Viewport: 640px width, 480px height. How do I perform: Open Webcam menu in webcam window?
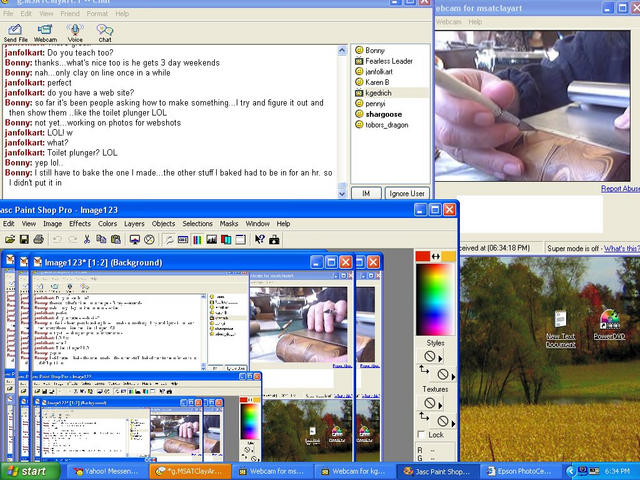pos(449,22)
